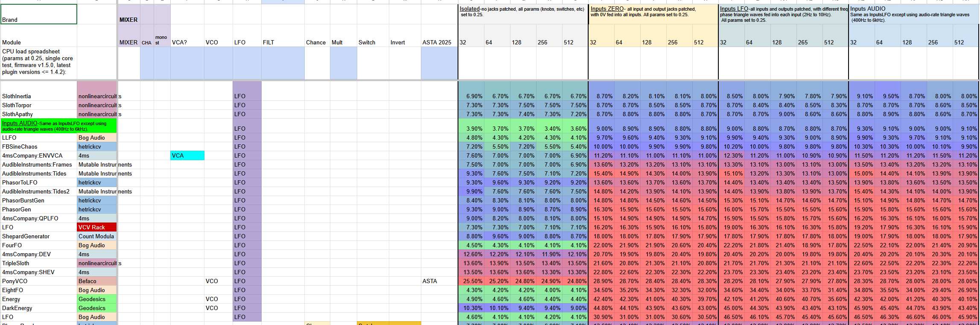The width and height of the screenshot is (980, 325).
Task: Click the SlothInertia module name cell
Action: [x=39, y=96]
